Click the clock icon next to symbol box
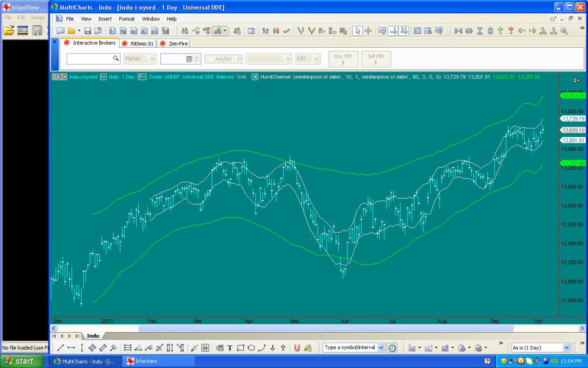 [x=392, y=347]
